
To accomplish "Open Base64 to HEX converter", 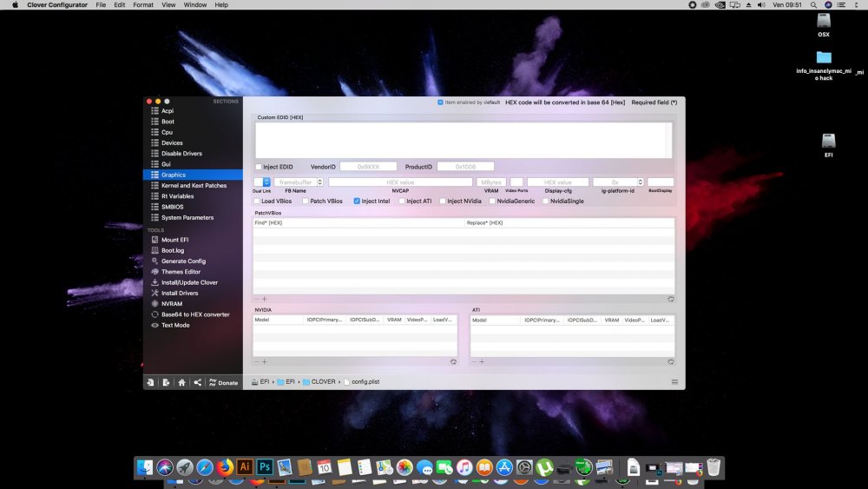I will coord(194,314).
